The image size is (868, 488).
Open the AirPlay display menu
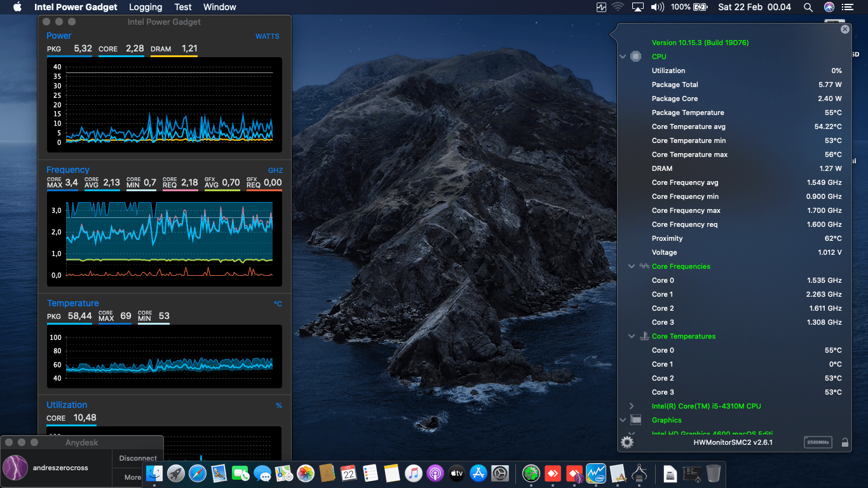click(637, 7)
